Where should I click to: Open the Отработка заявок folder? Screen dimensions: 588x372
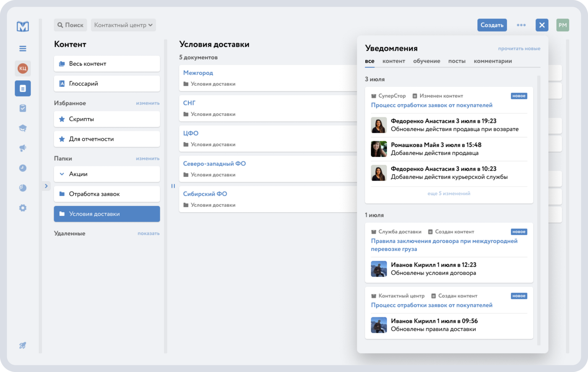[107, 194]
